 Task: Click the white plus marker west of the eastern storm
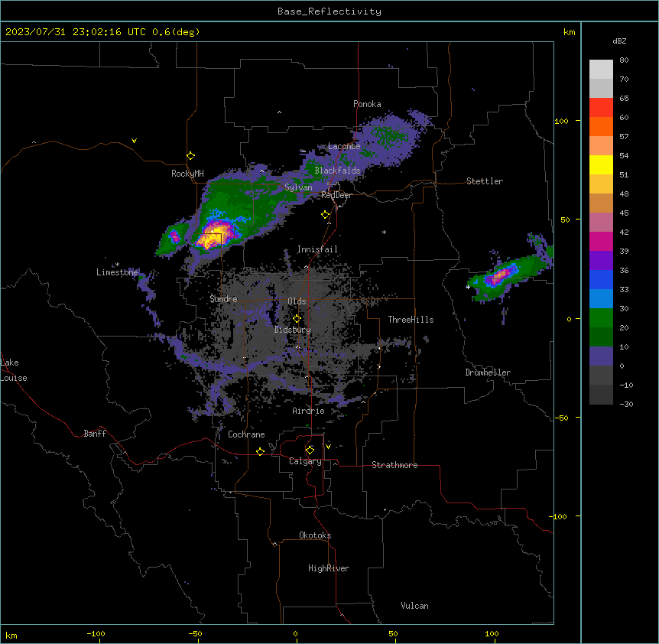pos(468,287)
